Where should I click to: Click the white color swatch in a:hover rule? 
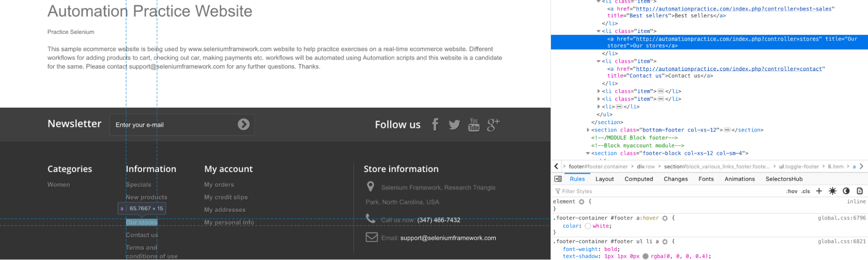click(587, 226)
